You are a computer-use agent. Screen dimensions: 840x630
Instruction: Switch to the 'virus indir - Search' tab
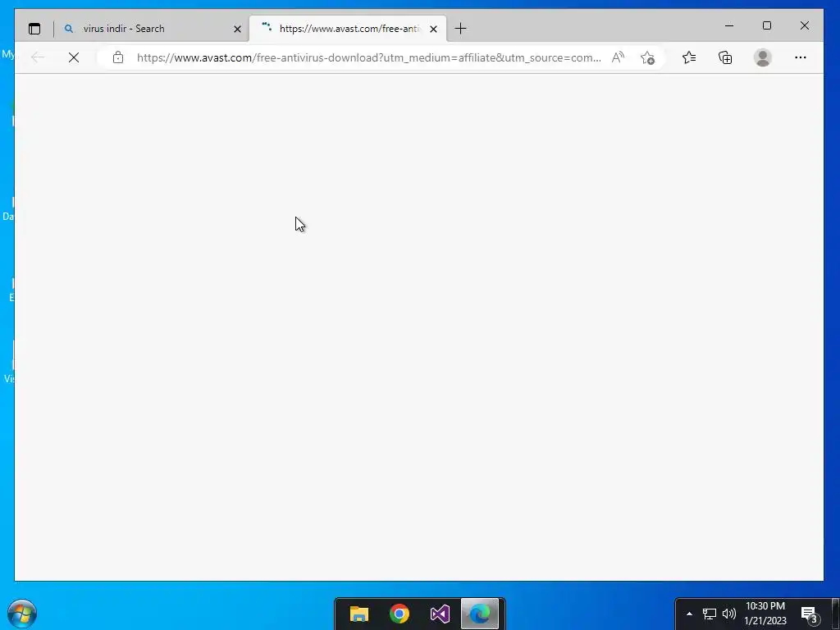click(152, 29)
